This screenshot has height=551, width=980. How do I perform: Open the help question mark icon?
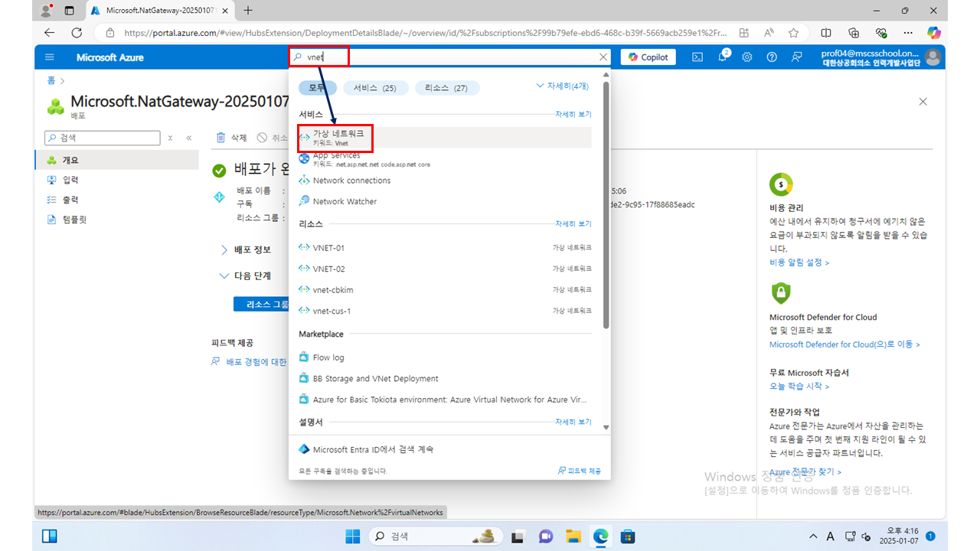coord(772,57)
